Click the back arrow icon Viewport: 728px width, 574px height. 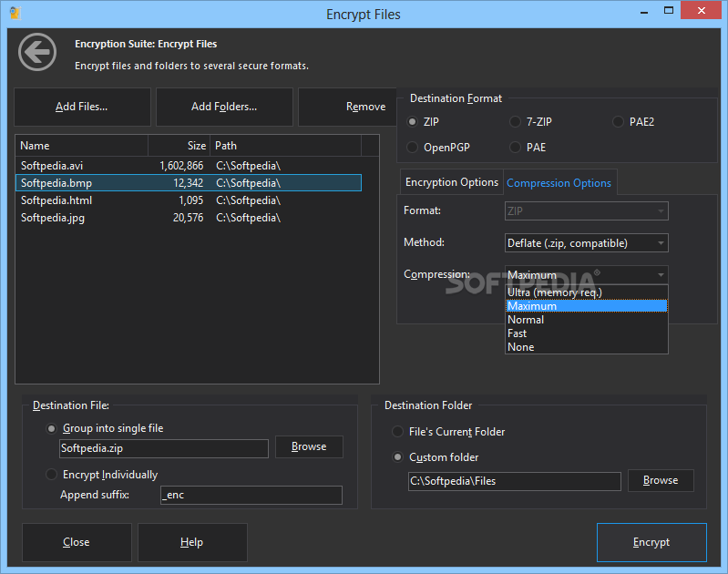(x=37, y=52)
